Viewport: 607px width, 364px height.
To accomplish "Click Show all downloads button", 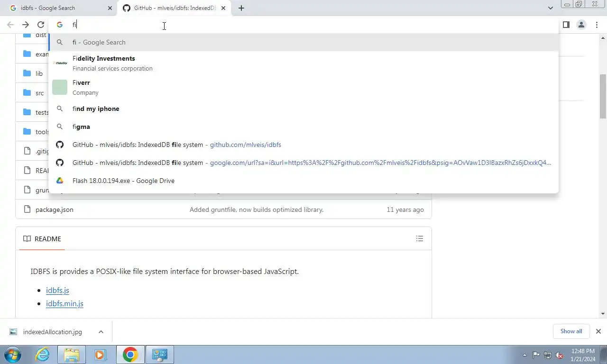I will (571, 331).
